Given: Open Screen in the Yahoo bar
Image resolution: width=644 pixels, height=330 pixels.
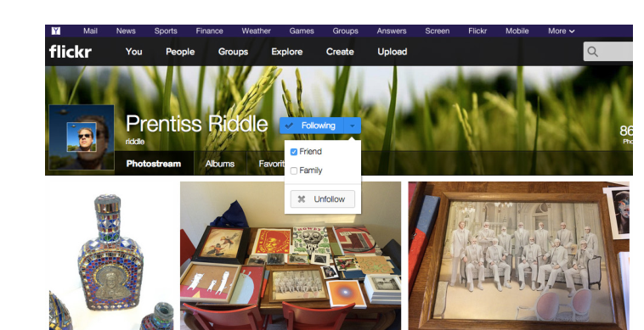Looking at the screenshot, I should tap(438, 31).
